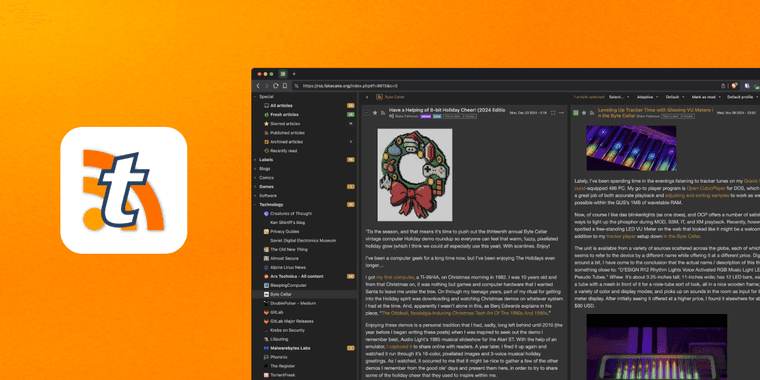
Task: Expand the Comics category
Action: 255,177
